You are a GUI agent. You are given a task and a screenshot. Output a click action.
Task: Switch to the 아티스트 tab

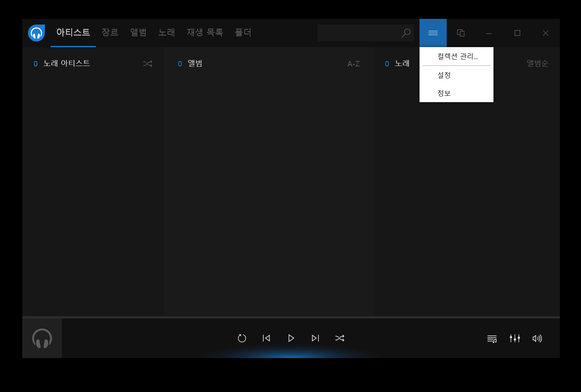click(73, 32)
